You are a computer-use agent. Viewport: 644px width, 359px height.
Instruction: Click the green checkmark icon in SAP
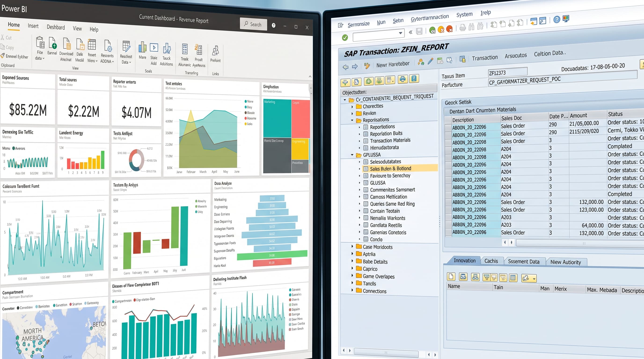point(345,37)
